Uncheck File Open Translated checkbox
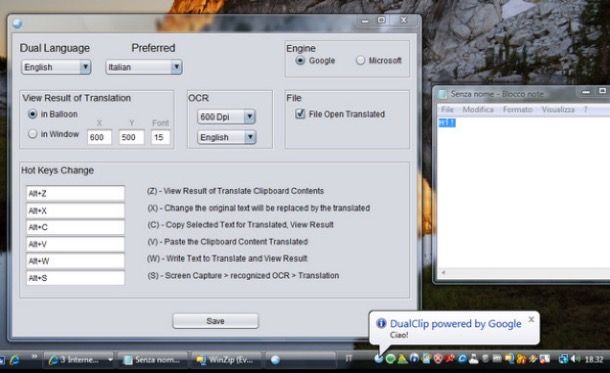Image resolution: width=610 pixels, height=373 pixels. click(300, 114)
